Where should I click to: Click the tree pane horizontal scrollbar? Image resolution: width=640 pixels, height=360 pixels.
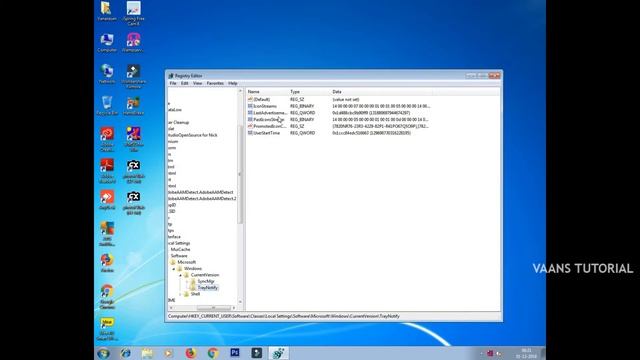point(213,308)
